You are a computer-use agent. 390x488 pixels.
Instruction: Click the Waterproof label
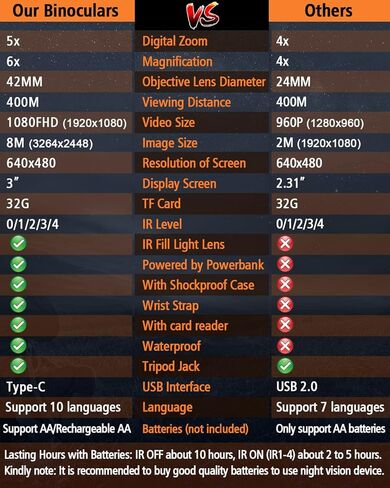pyautogui.click(x=171, y=347)
